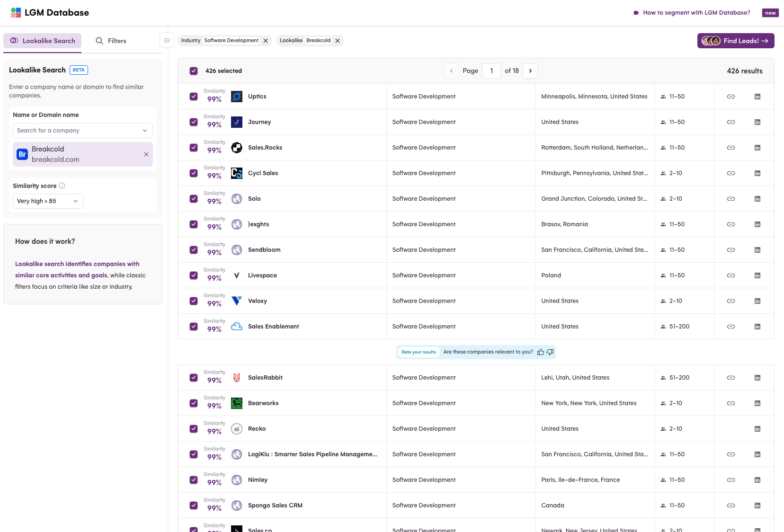Open website link for Sendbloom row
The width and height of the screenshot is (784, 532).
pos(731,250)
